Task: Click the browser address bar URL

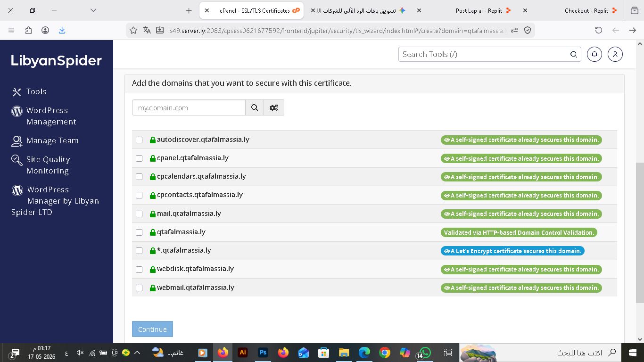Action: click(337, 30)
